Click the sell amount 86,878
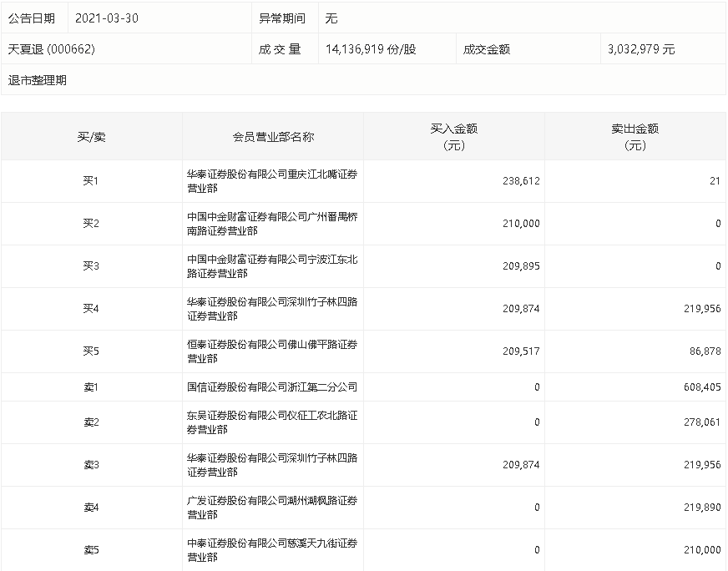 click(x=705, y=351)
